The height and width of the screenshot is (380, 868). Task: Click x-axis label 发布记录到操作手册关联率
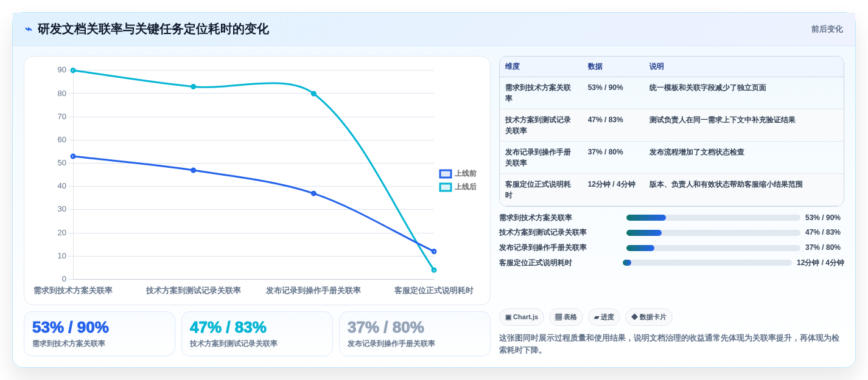pyautogui.click(x=313, y=291)
